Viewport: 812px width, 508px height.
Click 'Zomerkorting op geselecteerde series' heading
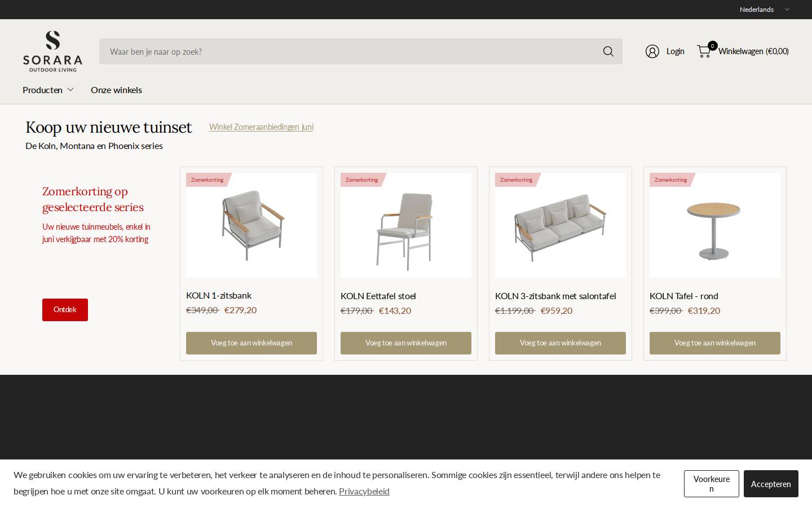click(93, 199)
